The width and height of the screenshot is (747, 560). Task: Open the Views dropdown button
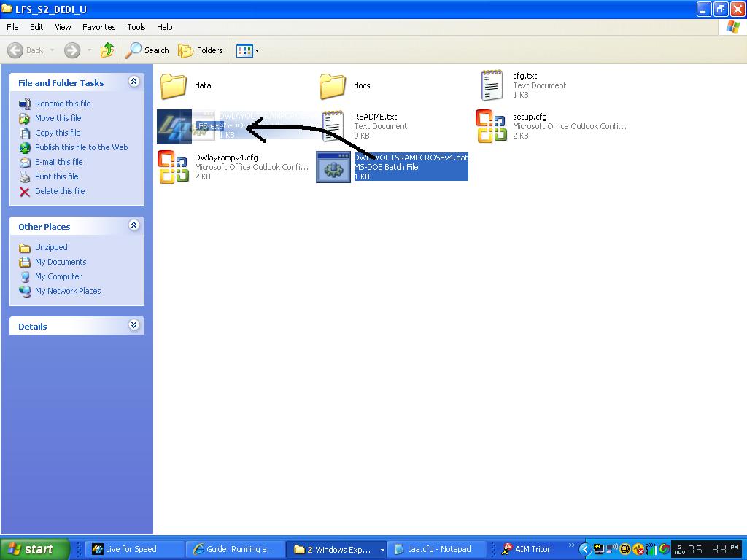pos(248,50)
